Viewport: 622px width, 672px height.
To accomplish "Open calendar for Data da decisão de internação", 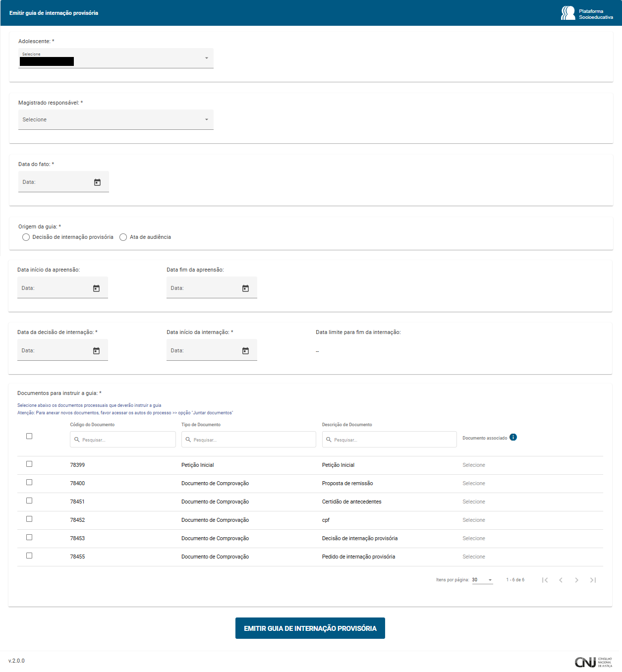I will coord(96,351).
